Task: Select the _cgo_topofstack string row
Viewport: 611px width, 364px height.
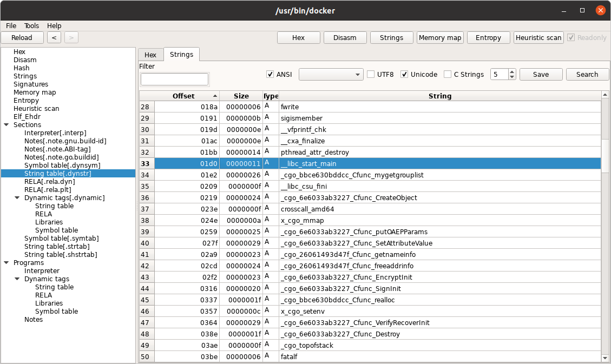Action: [370, 345]
